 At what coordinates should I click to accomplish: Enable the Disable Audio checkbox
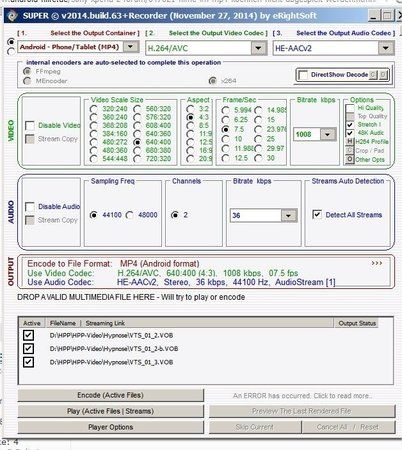(x=30, y=207)
